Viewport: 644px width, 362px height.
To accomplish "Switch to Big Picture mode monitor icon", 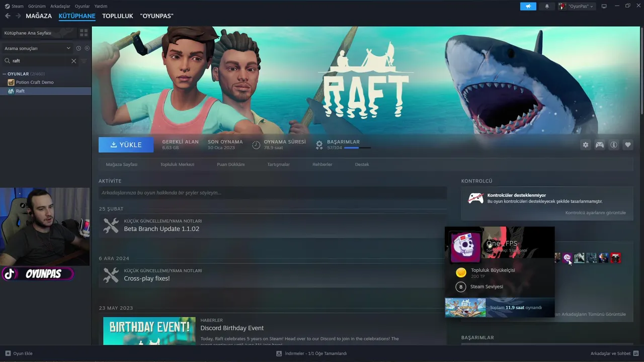I will pyautogui.click(x=604, y=6).
